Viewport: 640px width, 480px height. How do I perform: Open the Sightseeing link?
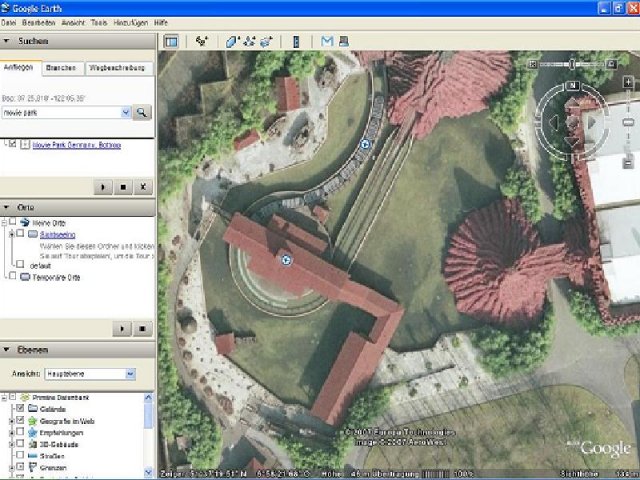tap(58, 235)
